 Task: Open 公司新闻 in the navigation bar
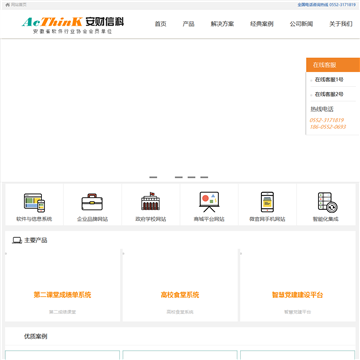tap(301, 24)
